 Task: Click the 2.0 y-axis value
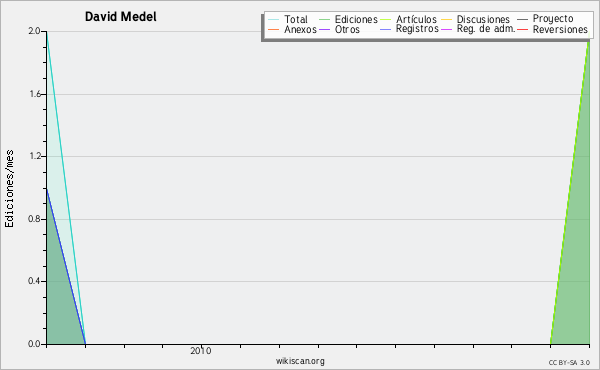tap(34, 31)
